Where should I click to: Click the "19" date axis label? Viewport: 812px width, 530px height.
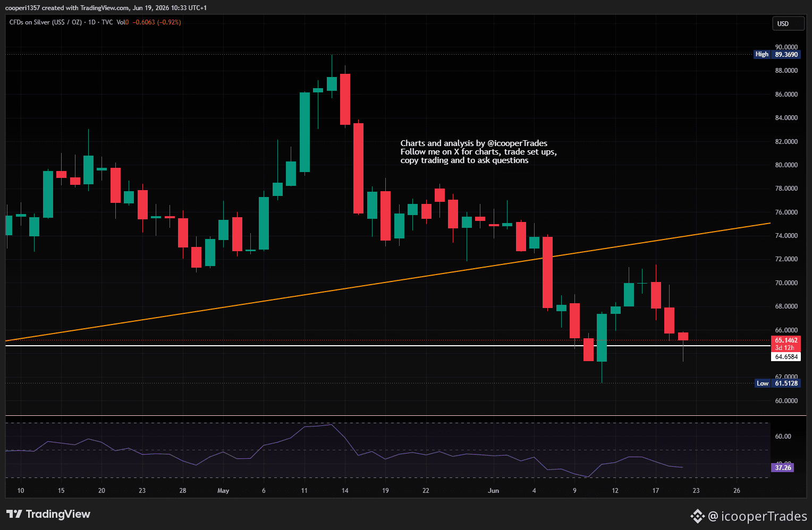click(x=385, y=491)
